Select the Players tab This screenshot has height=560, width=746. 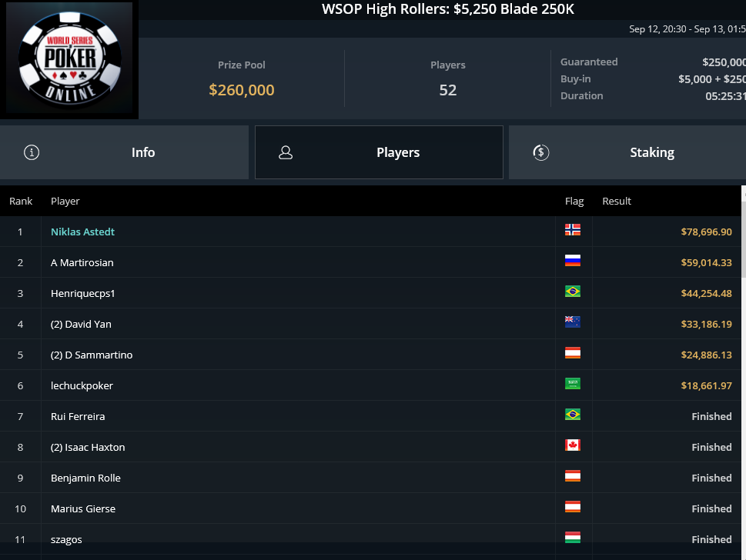coord(380,152)
